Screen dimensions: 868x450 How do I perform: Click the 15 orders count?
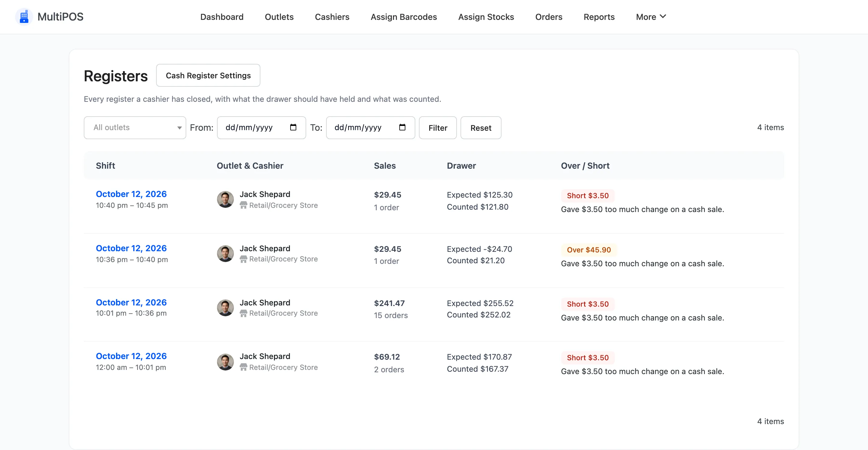click(391, 315)
